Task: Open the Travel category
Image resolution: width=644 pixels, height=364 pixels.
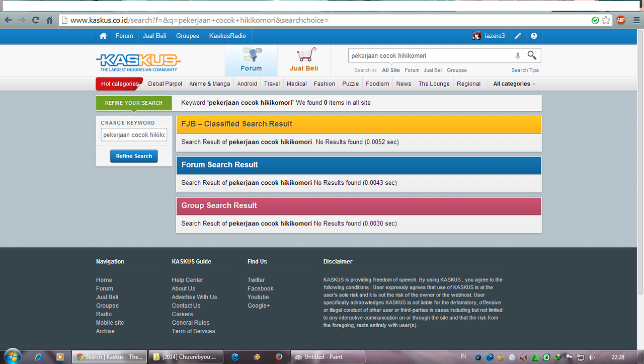Action: (272, 84)
